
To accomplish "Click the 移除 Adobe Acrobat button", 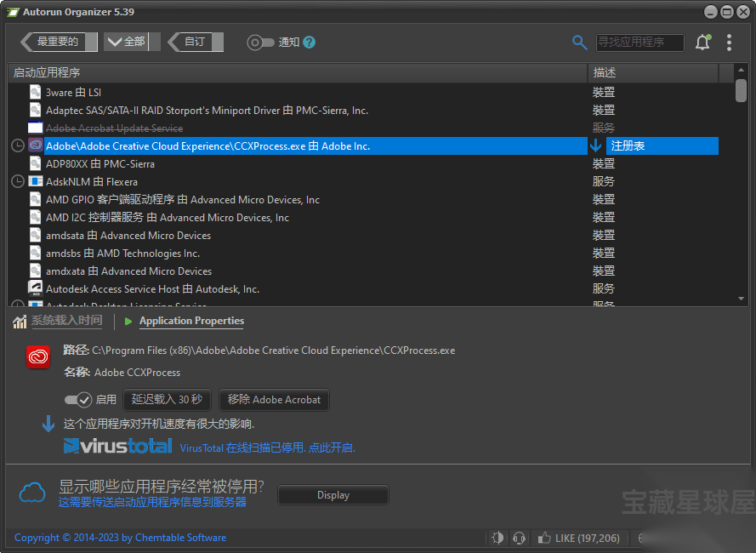I will click(x=274, y=400).
